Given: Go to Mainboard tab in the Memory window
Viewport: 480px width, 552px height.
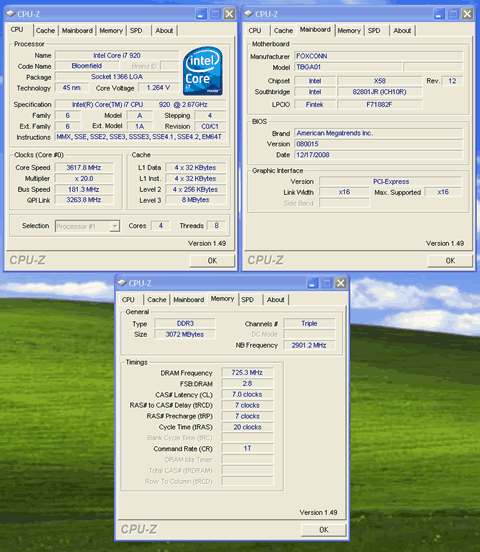Looking at the screenshot, I should (189, 300).
